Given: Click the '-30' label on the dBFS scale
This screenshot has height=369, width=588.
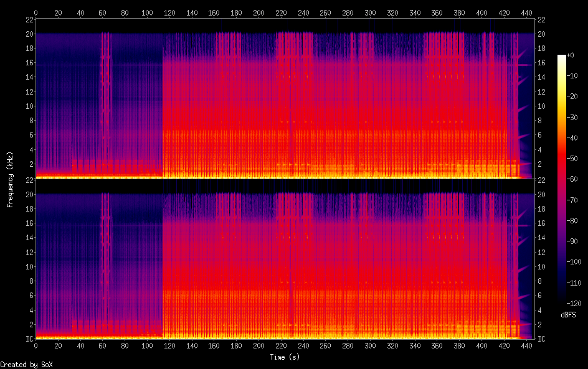Looking at the screenshot, I should pos(576,118).
